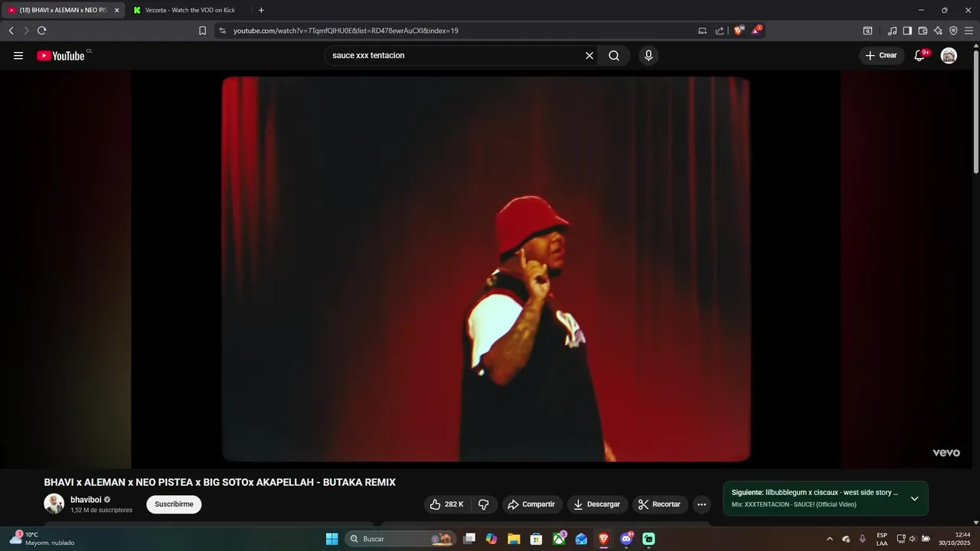
Task: Open the Recortar clip tool
Action: [x=659, y=504]
